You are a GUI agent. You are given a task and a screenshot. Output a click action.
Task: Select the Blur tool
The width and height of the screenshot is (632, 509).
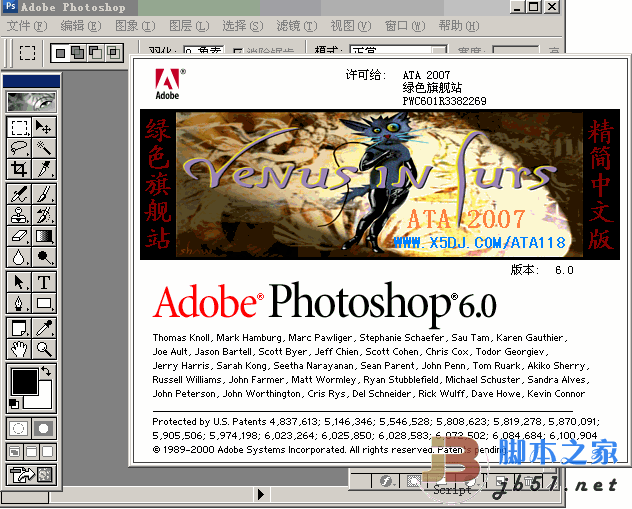(x=19, y=257)
